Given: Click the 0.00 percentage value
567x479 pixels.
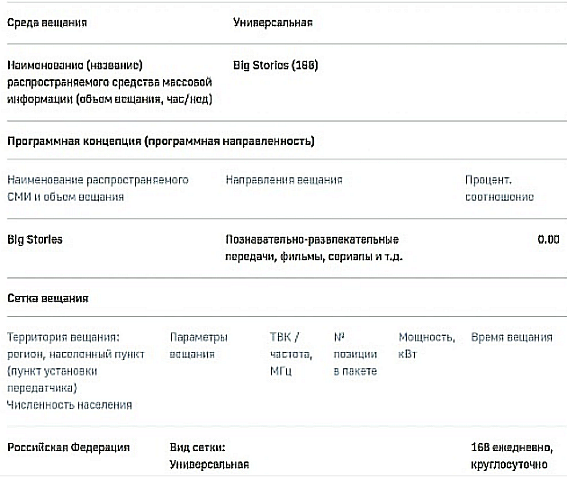Looking at the screenshot, I should click(x=548, y=240).
